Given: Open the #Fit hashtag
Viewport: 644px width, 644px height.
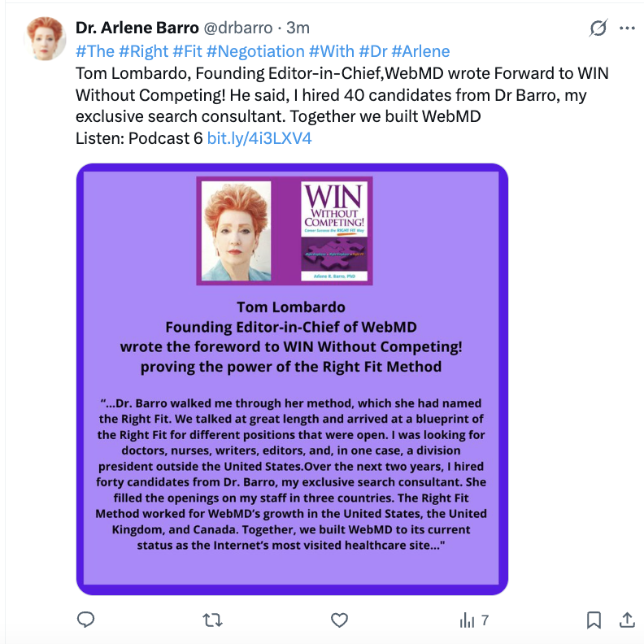Looking at the screenshot, I should coord(188,51).
